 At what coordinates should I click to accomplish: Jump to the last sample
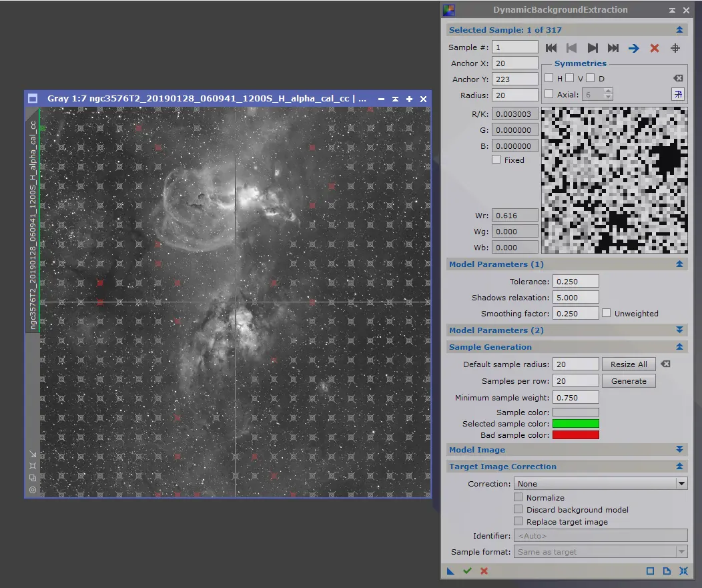613,48
